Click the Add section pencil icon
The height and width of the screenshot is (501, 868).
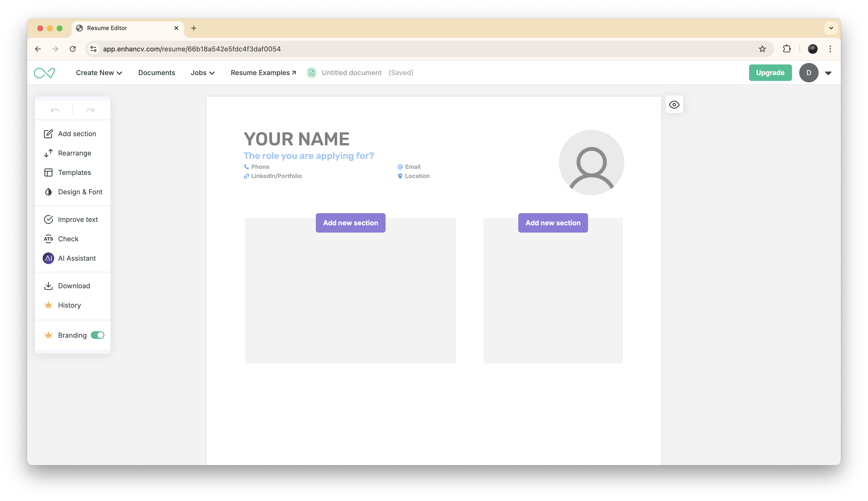[48, 133]
